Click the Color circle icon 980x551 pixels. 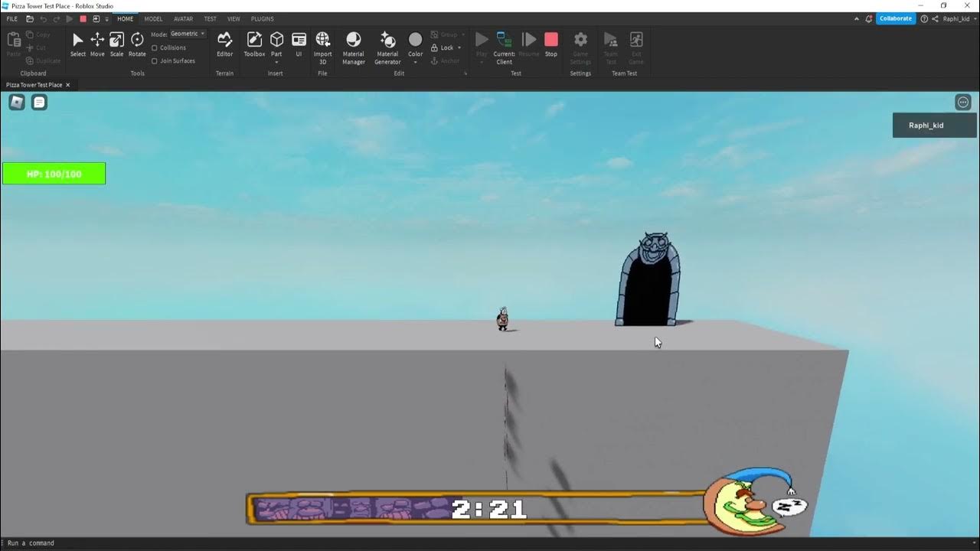click(415, 39)
